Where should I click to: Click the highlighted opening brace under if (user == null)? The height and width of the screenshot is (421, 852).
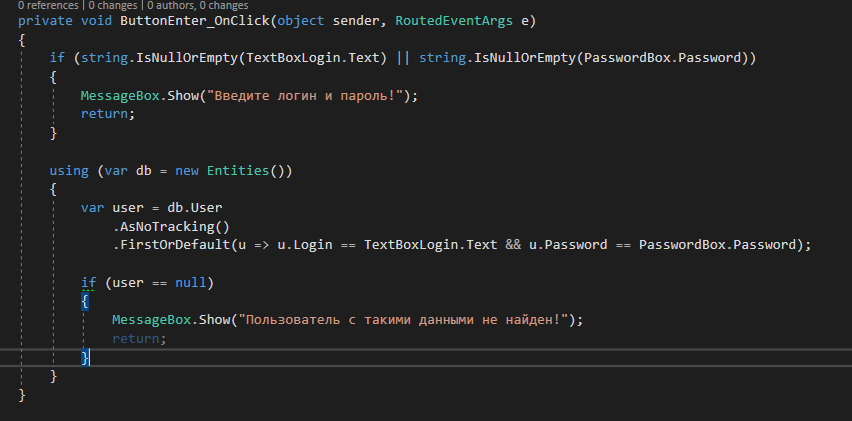(x=85, y=301)
